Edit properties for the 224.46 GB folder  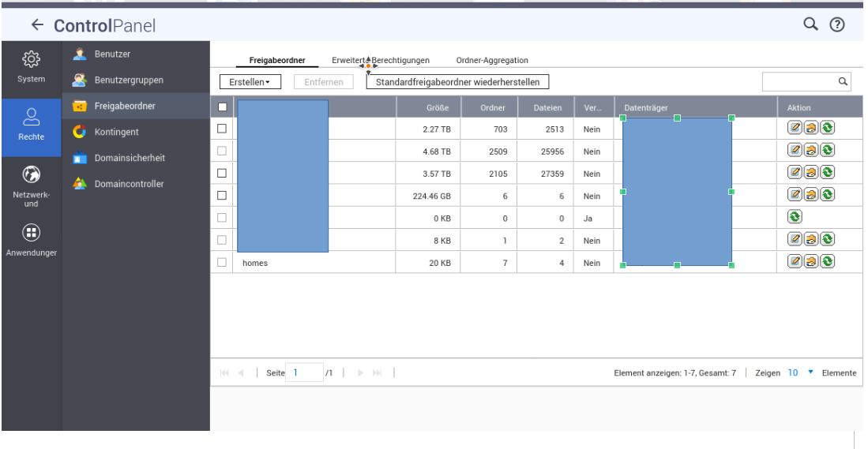(x=795, y=195)
